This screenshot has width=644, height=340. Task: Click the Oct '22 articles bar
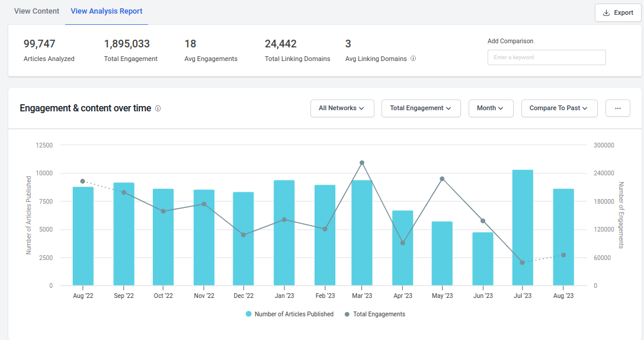point(163,238)
